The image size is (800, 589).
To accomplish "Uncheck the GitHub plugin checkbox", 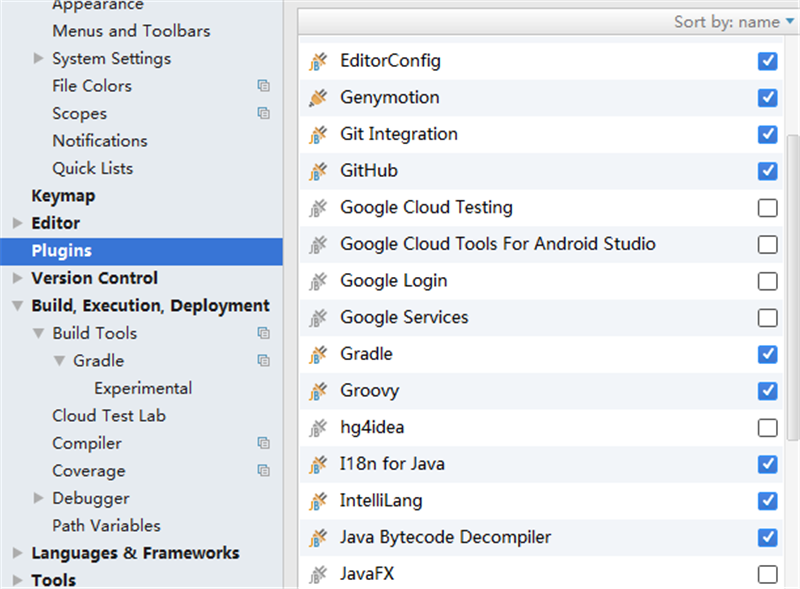I will tap(767, 171).
